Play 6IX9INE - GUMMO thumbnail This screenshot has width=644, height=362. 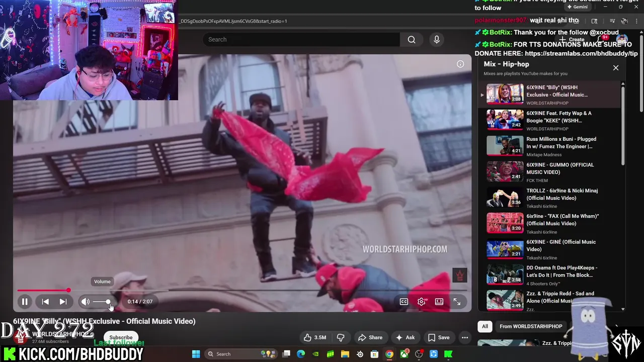[505, 171]
